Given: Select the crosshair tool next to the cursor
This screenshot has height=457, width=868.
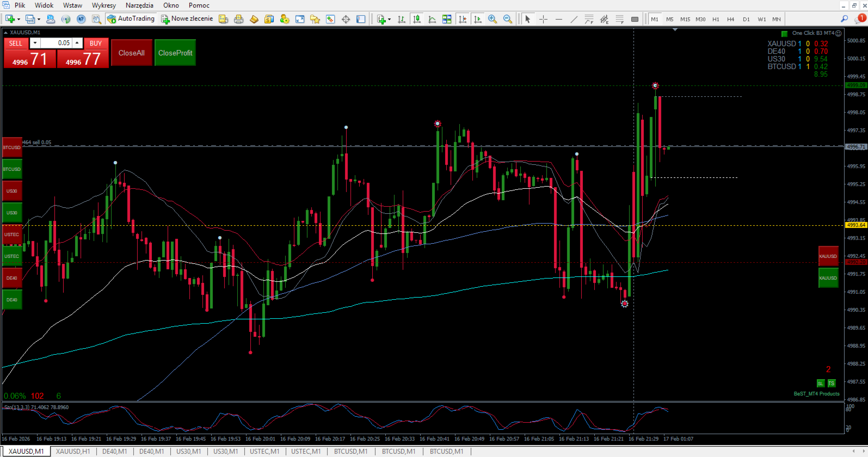Looking at the screenshot, I should coord(543,19).
